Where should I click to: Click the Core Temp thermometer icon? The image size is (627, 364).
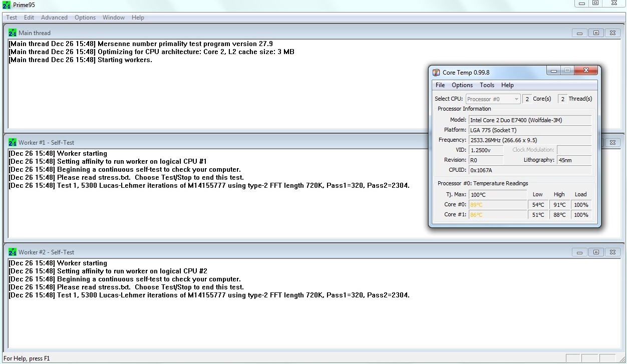coord(437,73)
